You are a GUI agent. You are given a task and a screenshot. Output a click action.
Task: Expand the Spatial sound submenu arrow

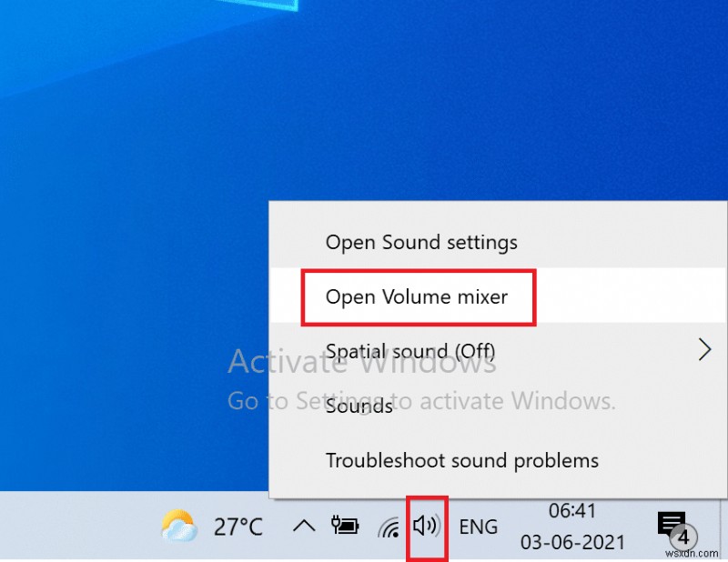pyautogui.click(x=704, y=350)
